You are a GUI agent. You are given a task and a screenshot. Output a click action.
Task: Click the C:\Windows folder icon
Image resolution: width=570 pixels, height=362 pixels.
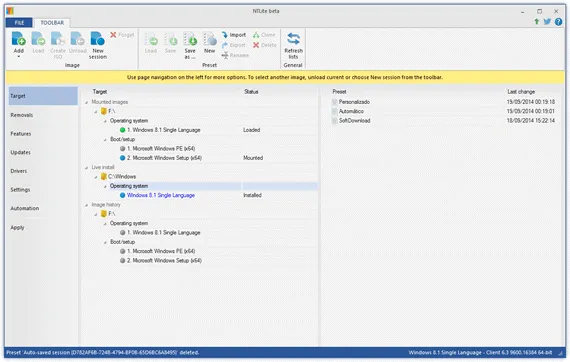pos(104,177)
